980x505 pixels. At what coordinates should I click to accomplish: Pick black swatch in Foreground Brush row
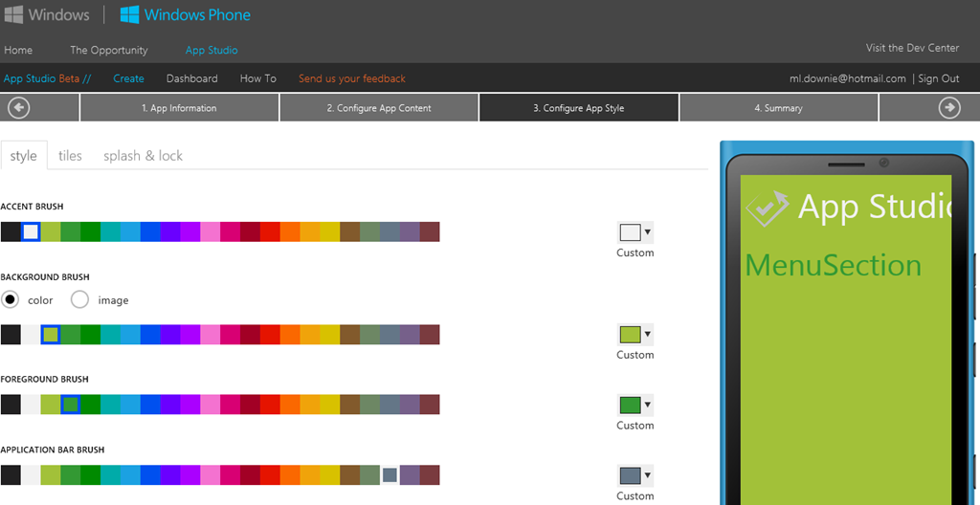(x=11, y=405)
